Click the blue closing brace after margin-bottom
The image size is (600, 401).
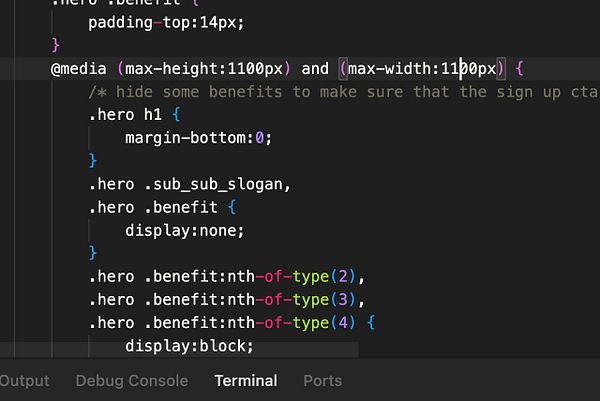coord(93,161)
